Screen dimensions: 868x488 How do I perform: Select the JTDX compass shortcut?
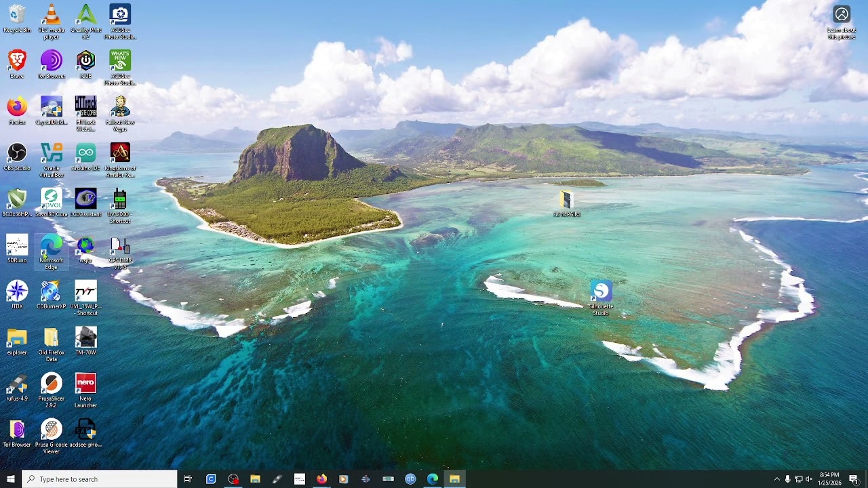[x=17, y=295]
